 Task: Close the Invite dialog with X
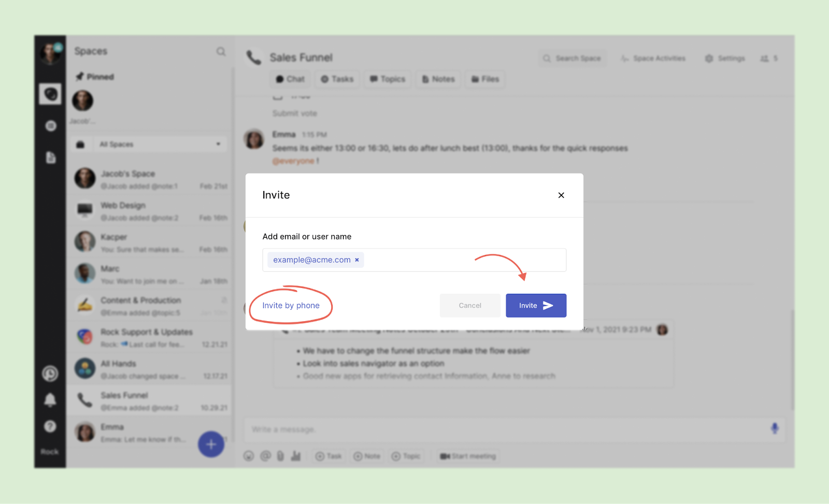561,195
